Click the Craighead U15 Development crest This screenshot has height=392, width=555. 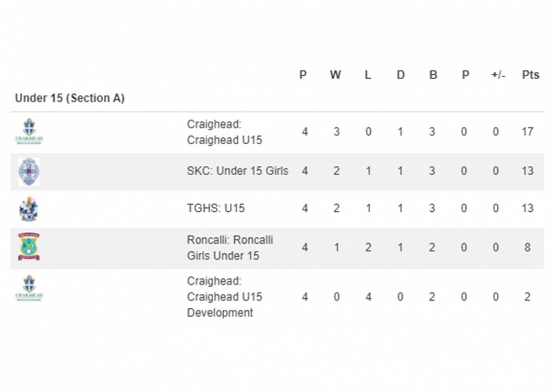click(x=29, y=288)
